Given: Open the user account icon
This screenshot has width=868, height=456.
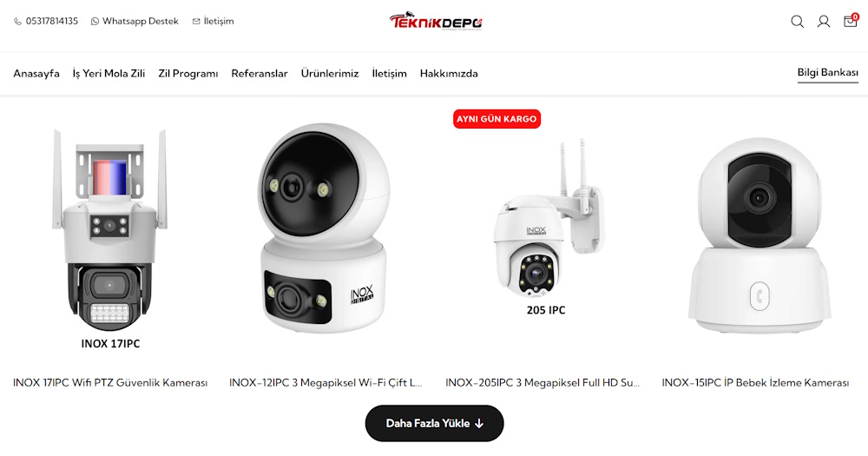Looking at the screenshot, I should click(x=824, y=22).
